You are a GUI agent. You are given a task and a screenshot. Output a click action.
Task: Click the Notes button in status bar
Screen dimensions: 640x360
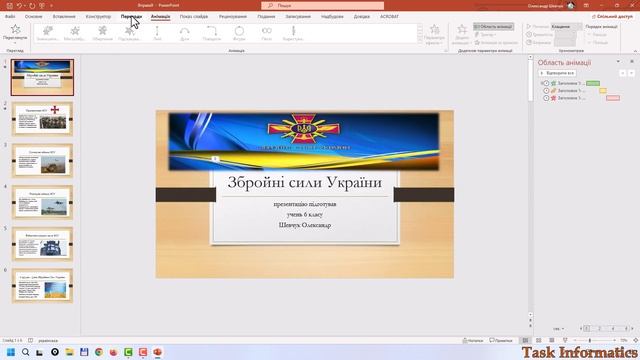coord(473,340)
